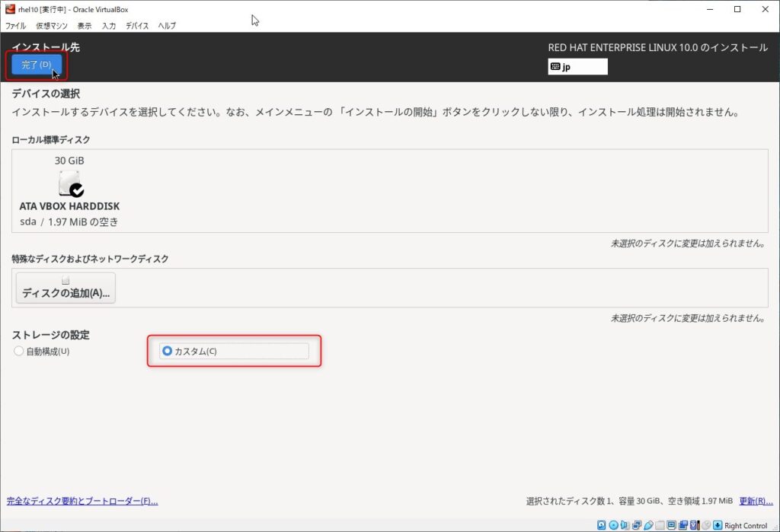
Task: Open the 仮想マシン menu
Action: (52, 26)
